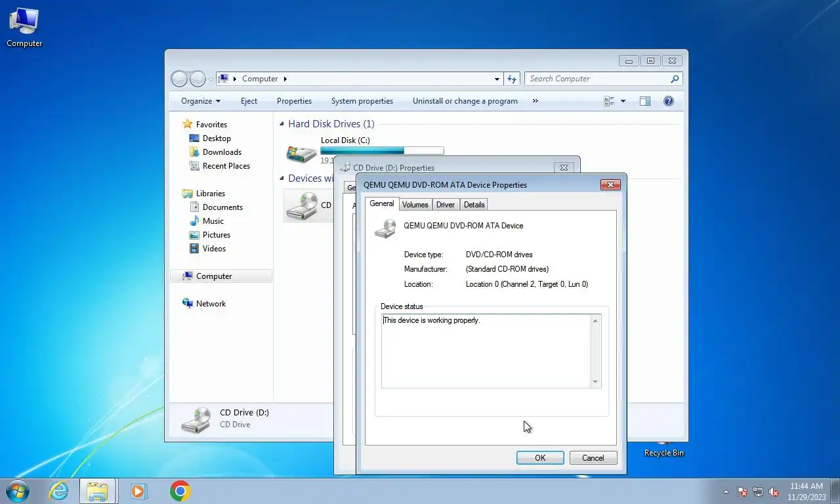
Task: Show more toolbar commands chevron
Action: click(x=535, y=101)
